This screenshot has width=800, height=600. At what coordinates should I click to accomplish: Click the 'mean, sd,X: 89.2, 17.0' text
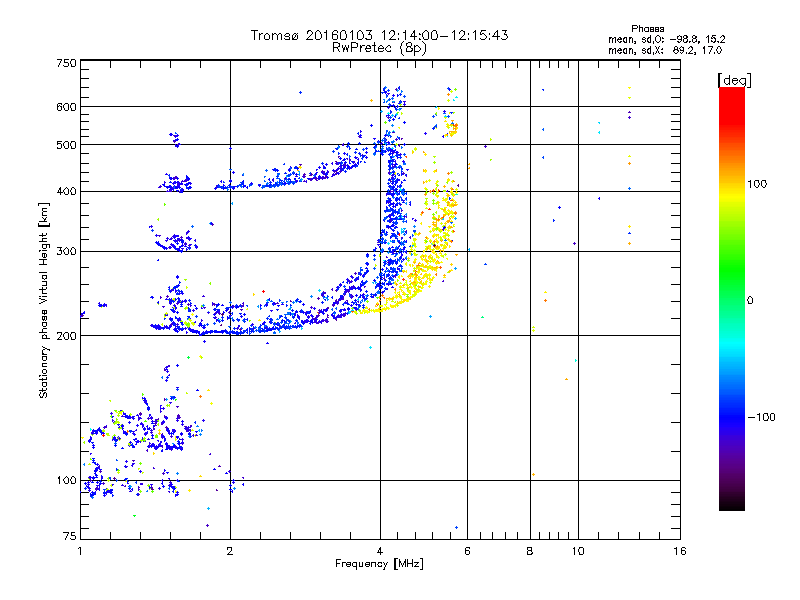tap(665, 50)
